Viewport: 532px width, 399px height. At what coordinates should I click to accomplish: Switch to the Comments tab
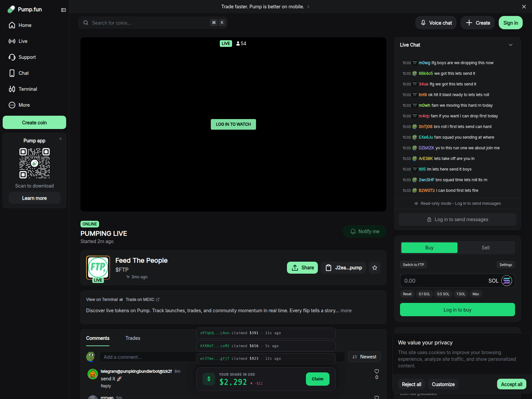coord(98,338)
